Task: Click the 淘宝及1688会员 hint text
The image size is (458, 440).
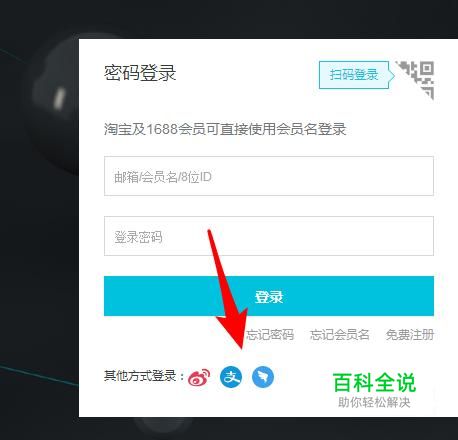Action: click(x=225, y=129)
